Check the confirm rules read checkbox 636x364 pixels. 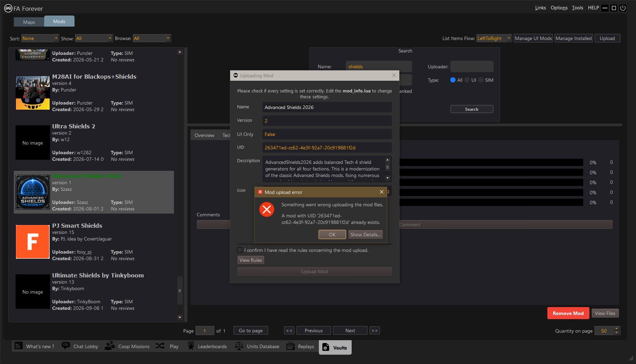[x=240, y=250]
